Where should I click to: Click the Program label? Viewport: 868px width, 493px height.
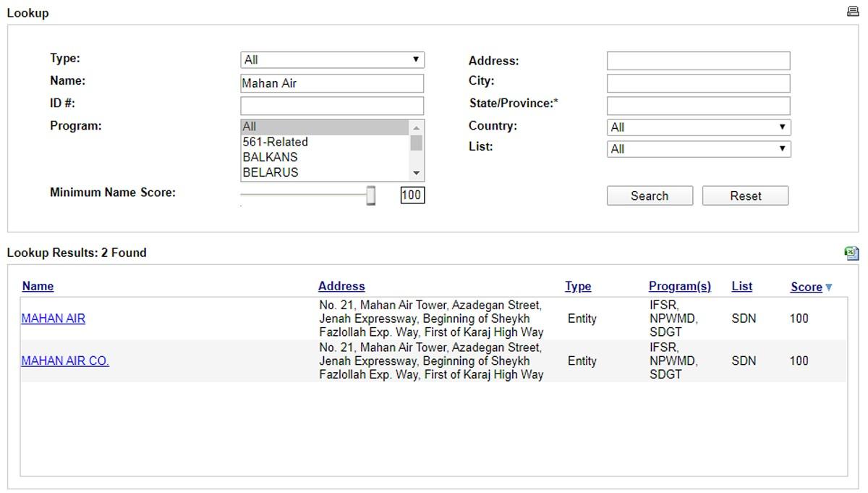[76, 126]
